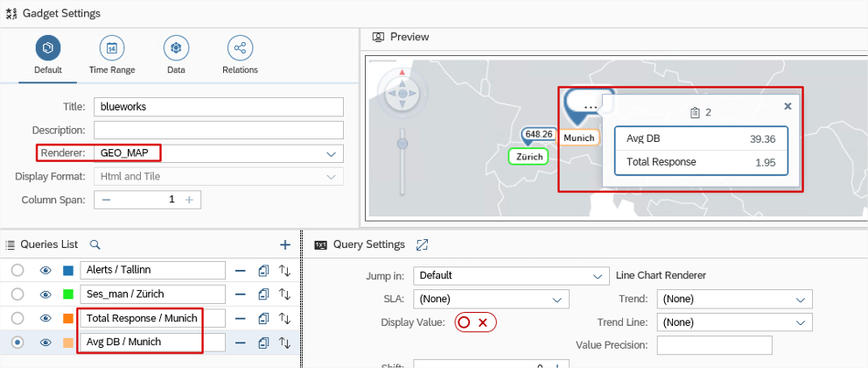The height and width of the screenshot is (368, 868).
Task: Open Query Settings in expanded view
Action: pos(423,244)
